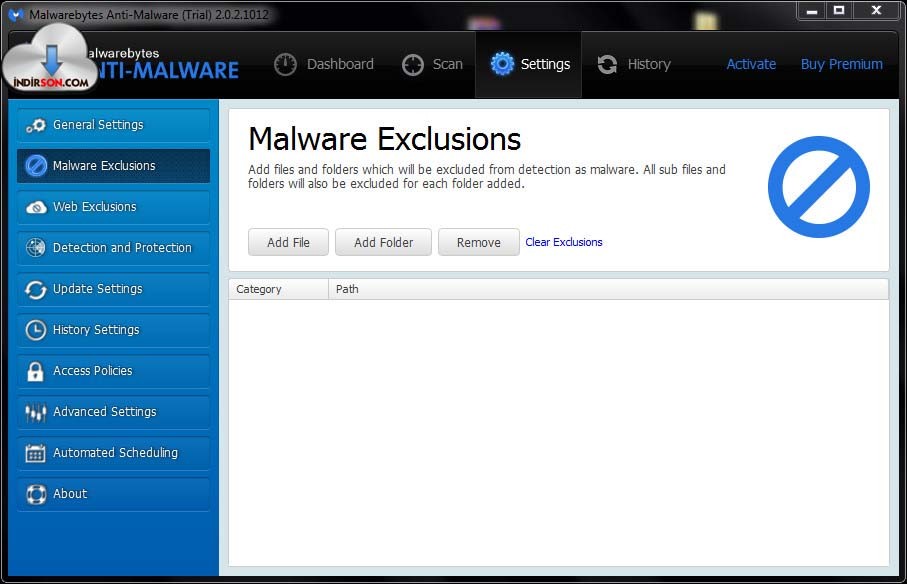Open the Dashboard tab
The image size is (907, 584).
coord(324,64)
